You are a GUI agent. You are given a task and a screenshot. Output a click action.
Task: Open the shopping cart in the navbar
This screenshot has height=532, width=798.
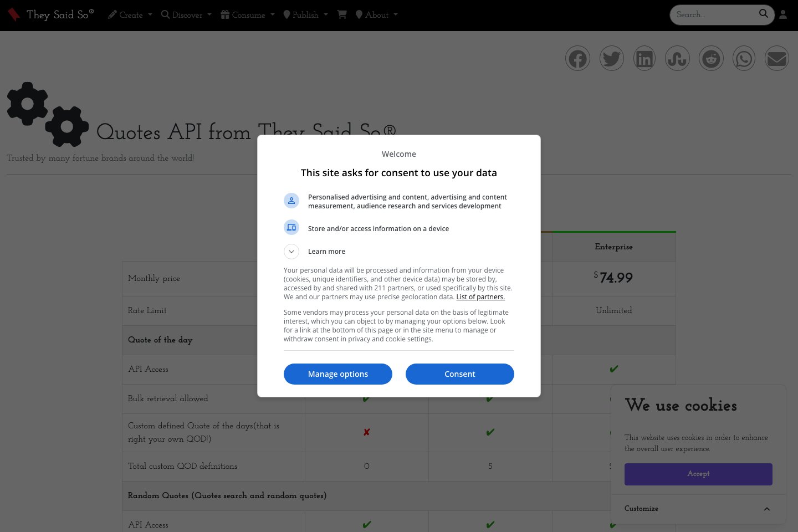pos(342,15)
